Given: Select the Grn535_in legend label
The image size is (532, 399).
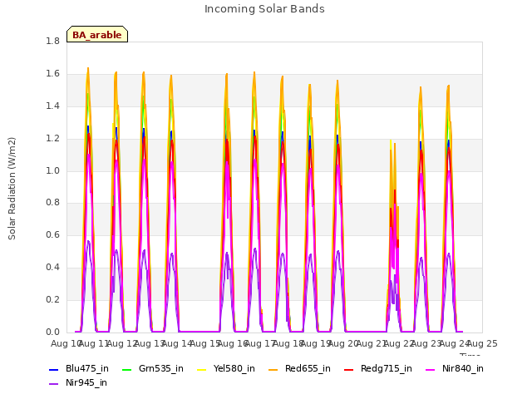Looking at the screenshot, I should point(161,369).
